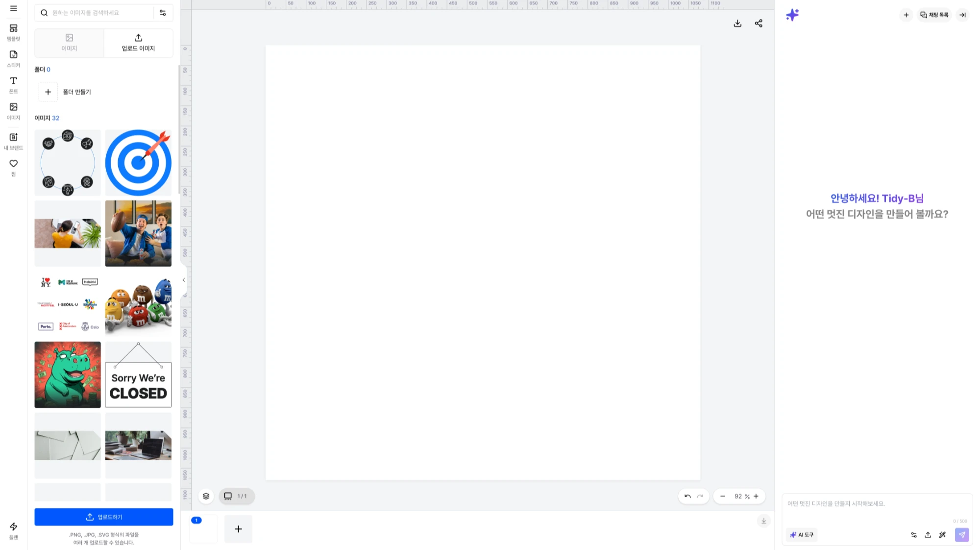Select the Sorry We're CLOSED sign thumbnail
This screenshot has width=980, height=550.
coord(138,375)
